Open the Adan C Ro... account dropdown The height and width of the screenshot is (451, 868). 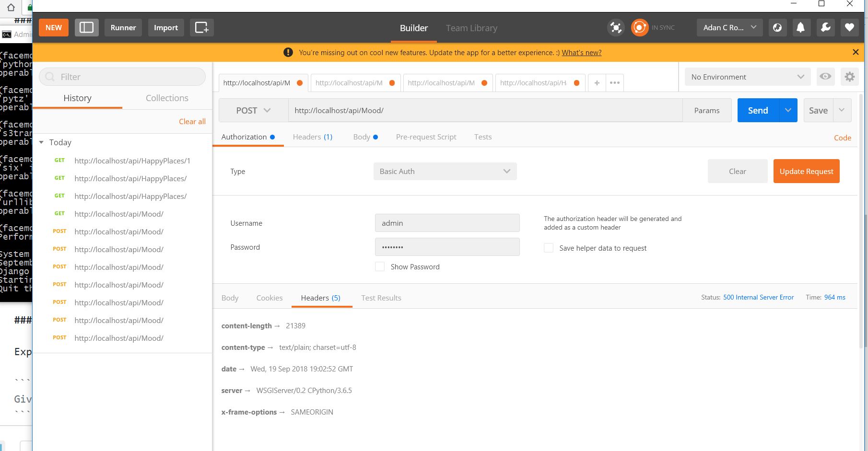729,27
